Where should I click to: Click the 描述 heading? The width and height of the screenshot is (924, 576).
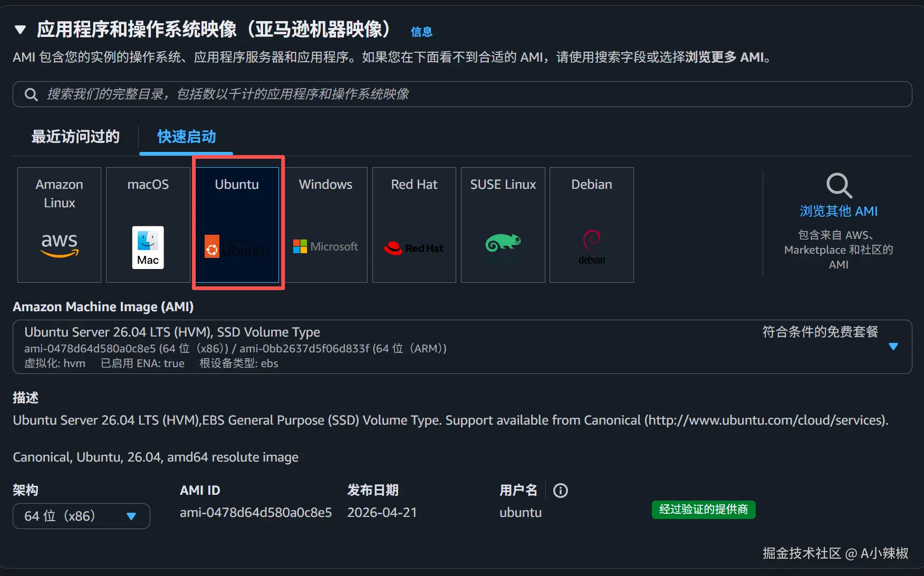pos(26,398)
